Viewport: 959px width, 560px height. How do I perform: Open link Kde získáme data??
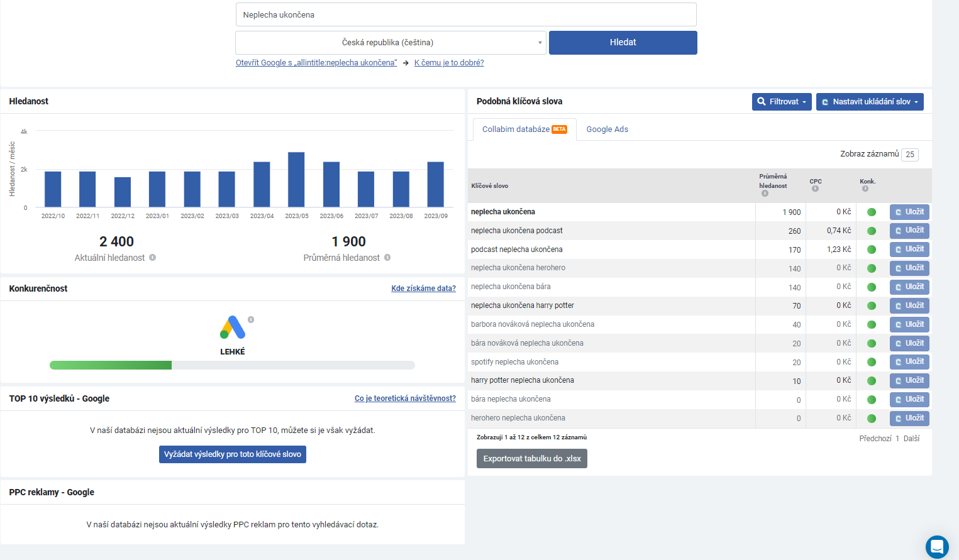pos(424,288)
